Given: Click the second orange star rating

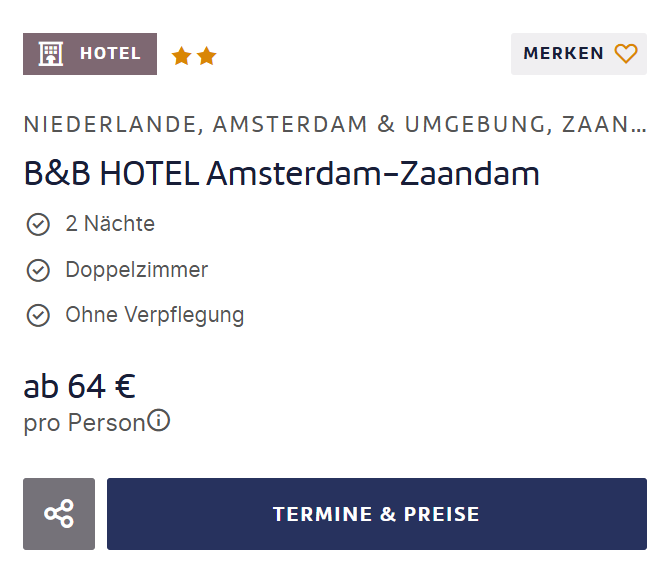Looking at the screenshot, I should pyautogui.click(x=207, y=56).
